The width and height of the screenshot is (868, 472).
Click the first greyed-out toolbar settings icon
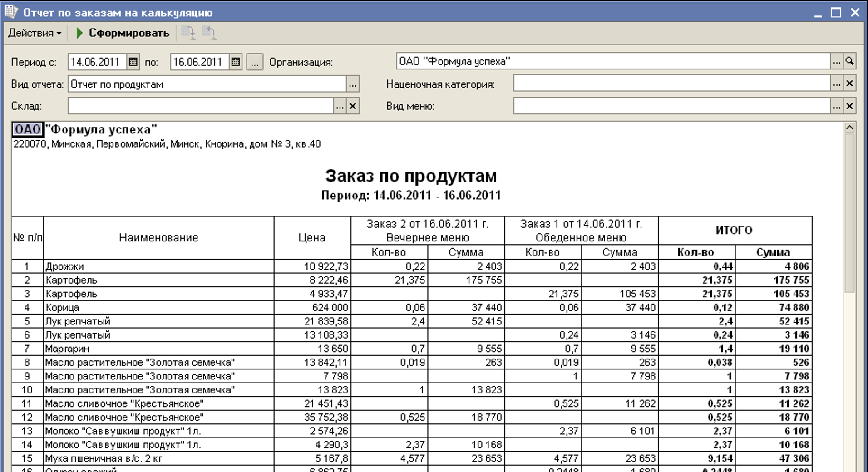coord(188,33)
